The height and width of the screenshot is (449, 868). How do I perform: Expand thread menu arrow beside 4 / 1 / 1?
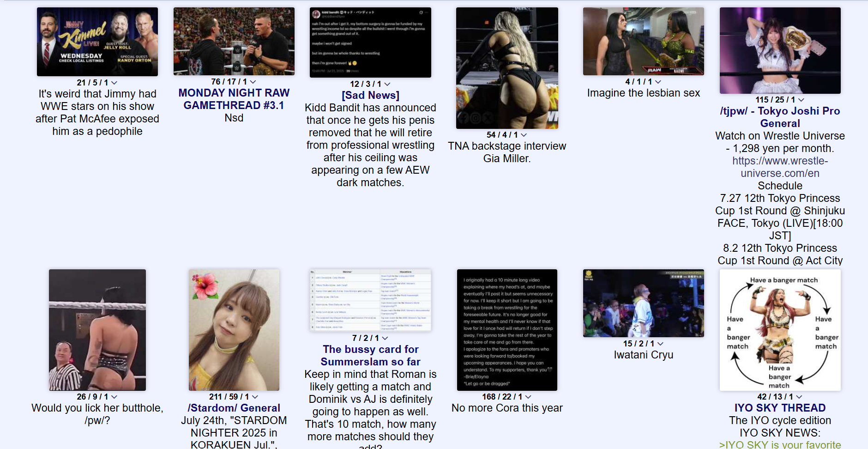coord(658,82)
